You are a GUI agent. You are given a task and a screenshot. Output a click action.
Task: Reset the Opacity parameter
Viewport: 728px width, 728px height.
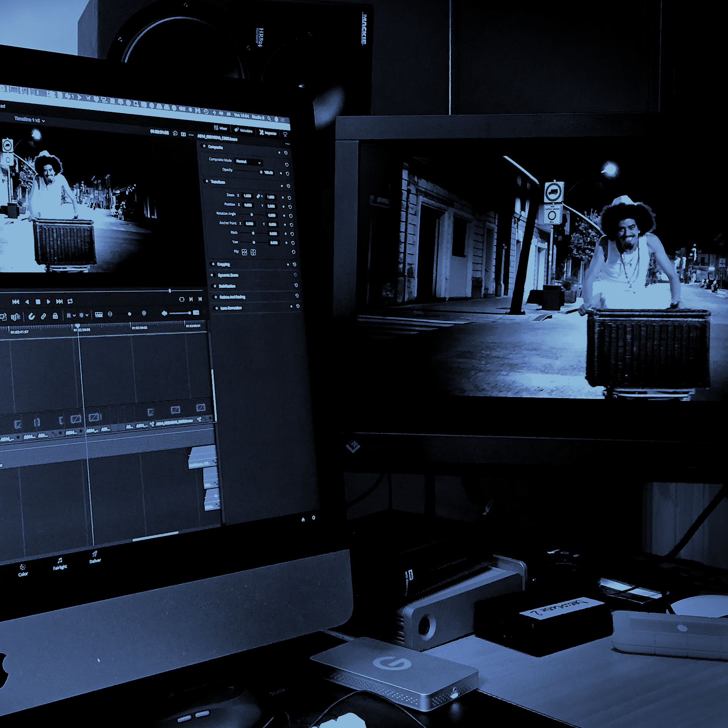pyautogui.click(x=287, y=174)
